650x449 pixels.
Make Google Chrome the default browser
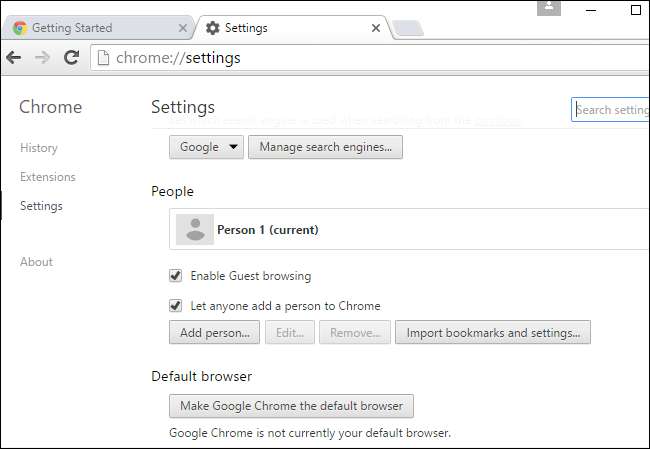[x=291, y=406]
